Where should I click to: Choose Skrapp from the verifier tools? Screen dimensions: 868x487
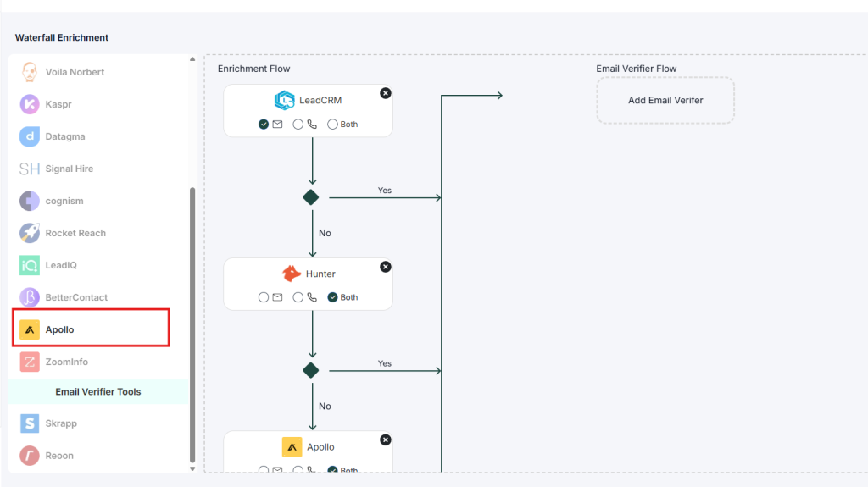61,423
